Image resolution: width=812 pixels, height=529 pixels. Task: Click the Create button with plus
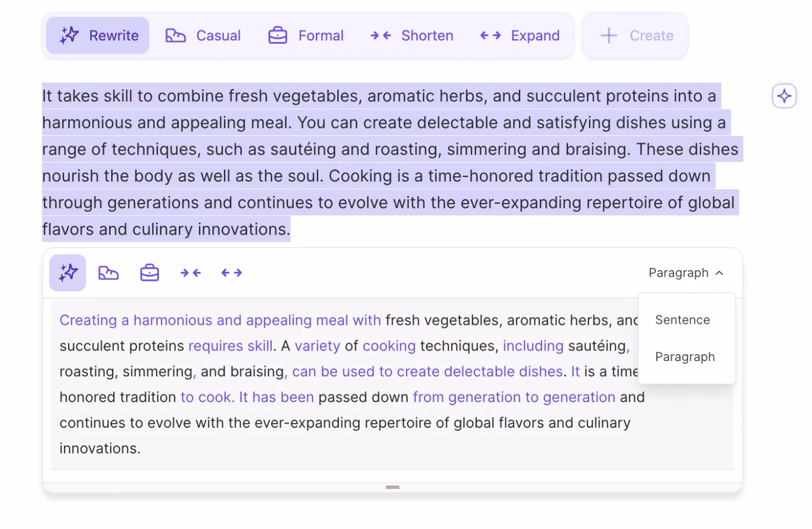[x=635, y=36]
